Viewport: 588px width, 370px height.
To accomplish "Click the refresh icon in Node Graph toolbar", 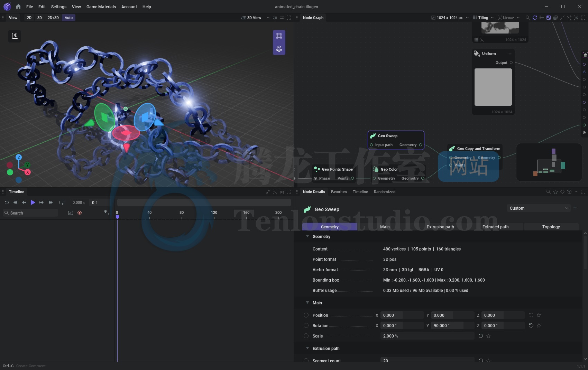I will pyautogui.click(x=535, y=18).
